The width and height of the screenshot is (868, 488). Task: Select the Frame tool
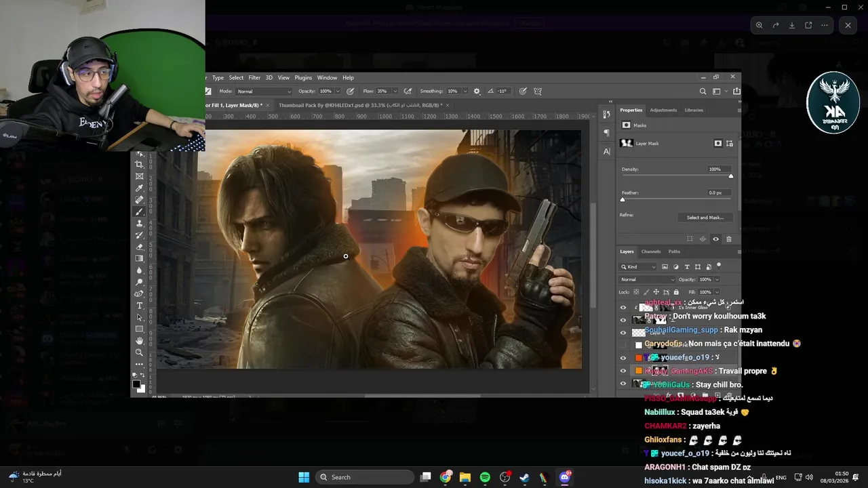point(140,177)
